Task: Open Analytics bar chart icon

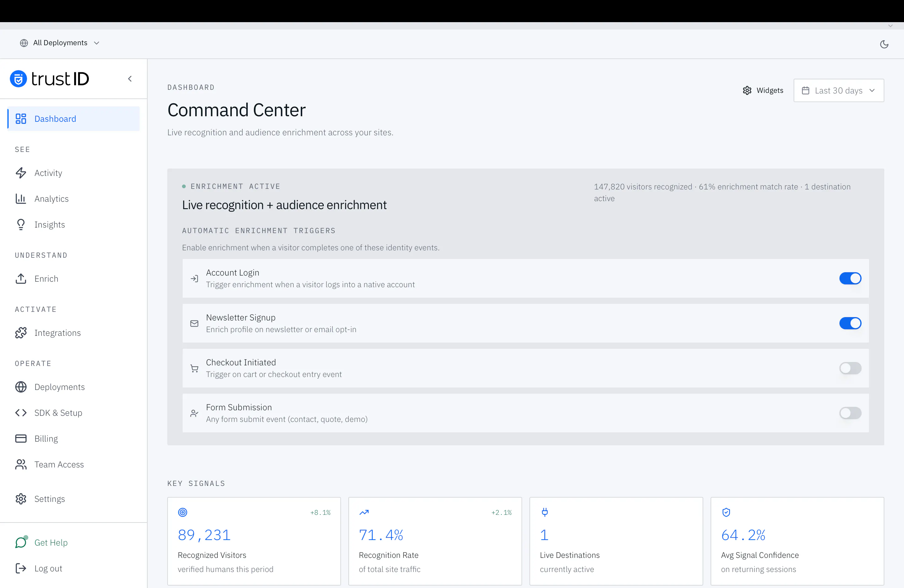Action: click(21, 199)
